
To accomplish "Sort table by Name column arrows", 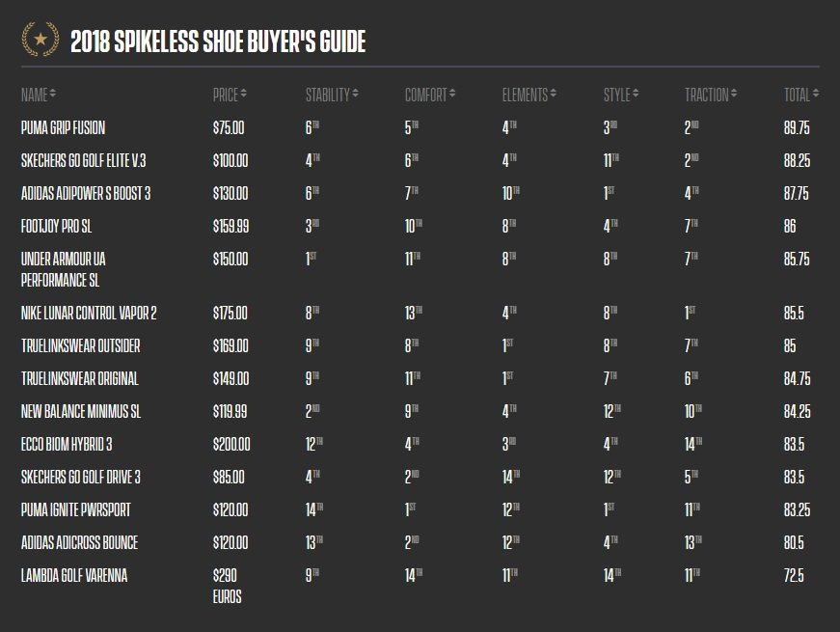I will click(52, 94).
